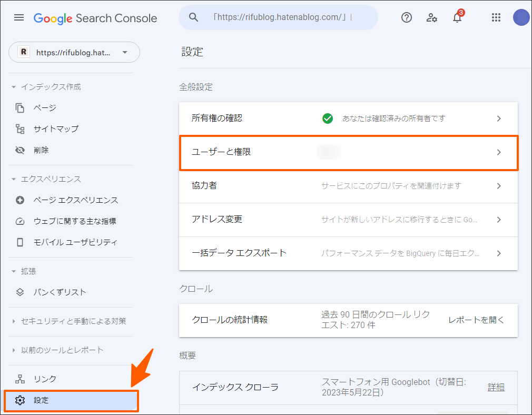Open the hamburger main menu
Image resolution: width=532 pixels, height=415 pixels.
pyautogui.click(x=19, y=17)
